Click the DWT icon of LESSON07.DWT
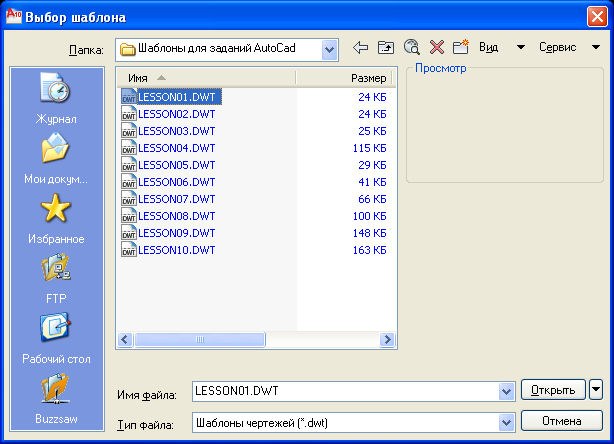 pyautogui.click(x=129, y=199)
